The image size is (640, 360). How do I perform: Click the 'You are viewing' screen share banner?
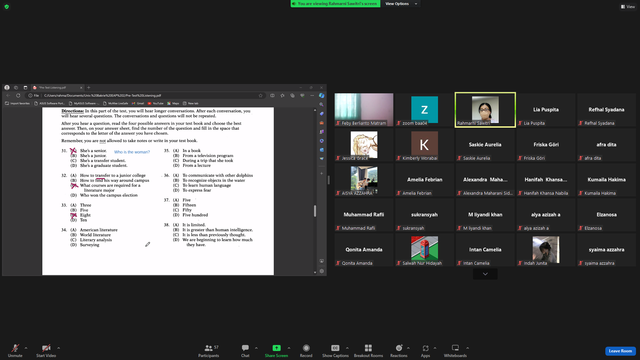[335, 4]
